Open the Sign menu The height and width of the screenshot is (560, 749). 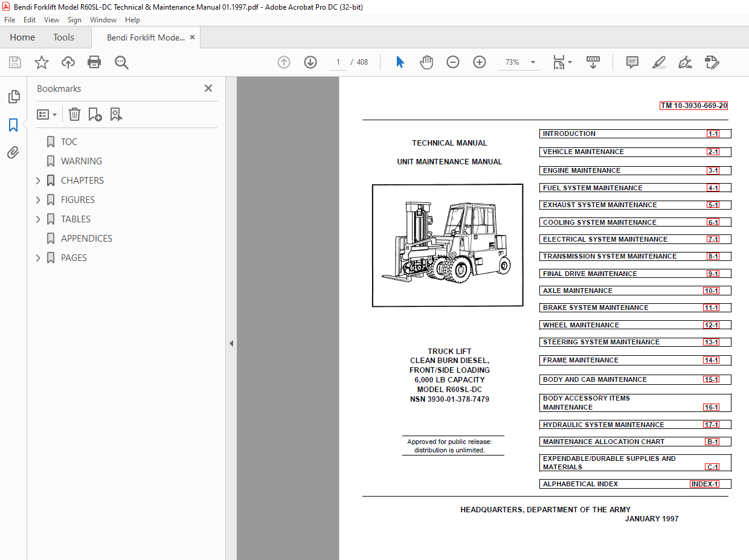point(75,20)
